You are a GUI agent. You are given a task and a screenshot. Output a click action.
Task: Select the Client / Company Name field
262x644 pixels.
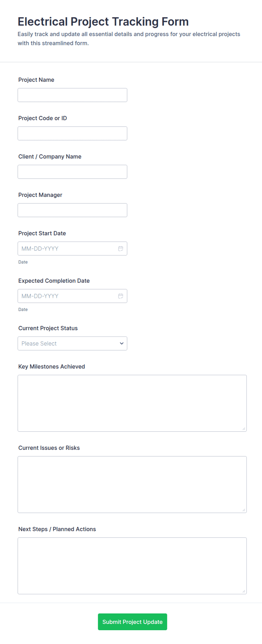(72, 172)
